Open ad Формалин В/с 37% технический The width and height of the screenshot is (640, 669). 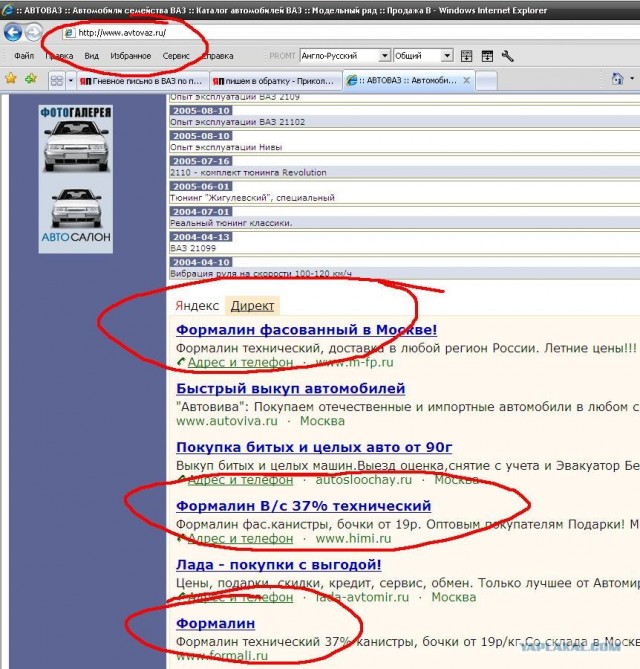pos(303,506)
